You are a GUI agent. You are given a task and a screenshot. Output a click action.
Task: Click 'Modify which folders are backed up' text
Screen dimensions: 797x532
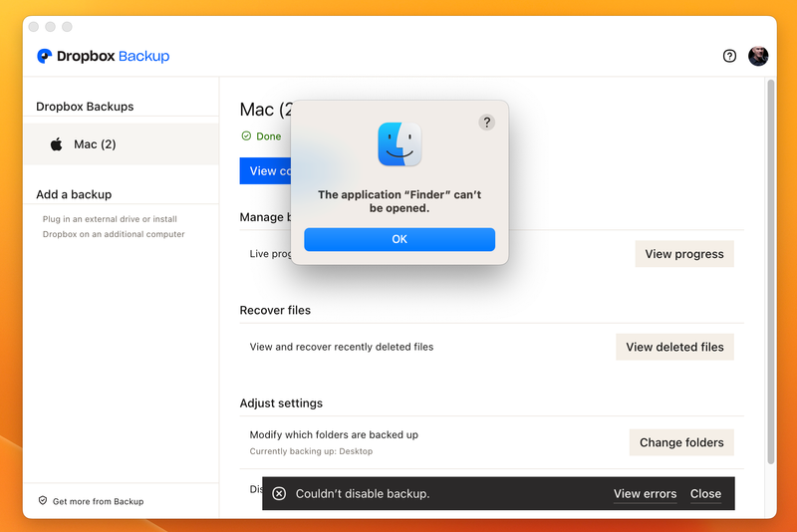334,435
